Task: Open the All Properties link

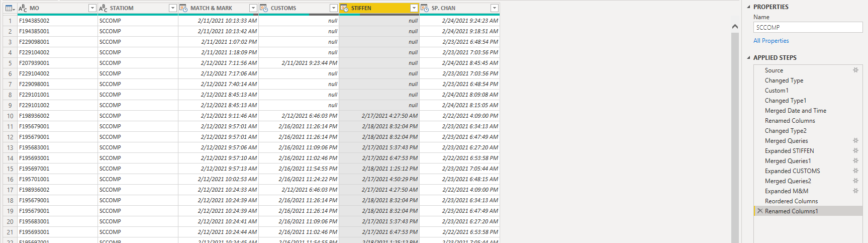Action: 771,41
